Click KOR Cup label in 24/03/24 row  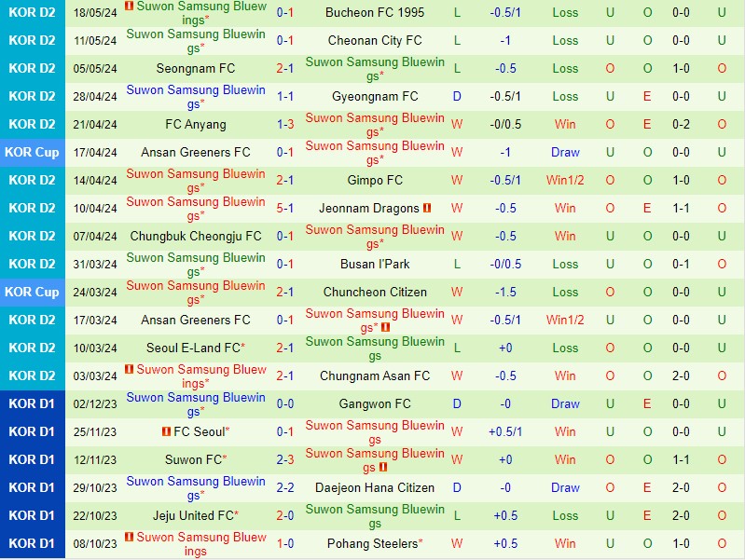tap(32, 292)
